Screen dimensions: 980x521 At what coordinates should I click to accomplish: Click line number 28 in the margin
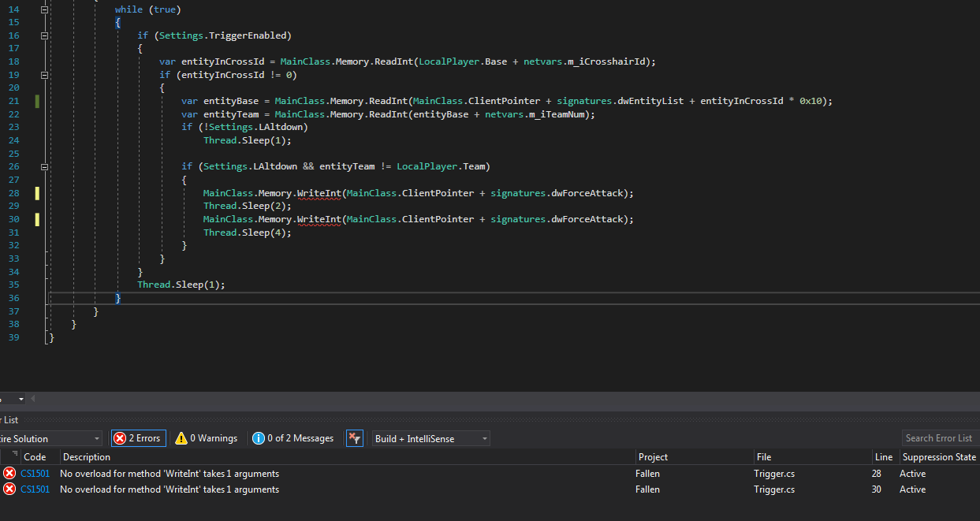click(14, 193)
